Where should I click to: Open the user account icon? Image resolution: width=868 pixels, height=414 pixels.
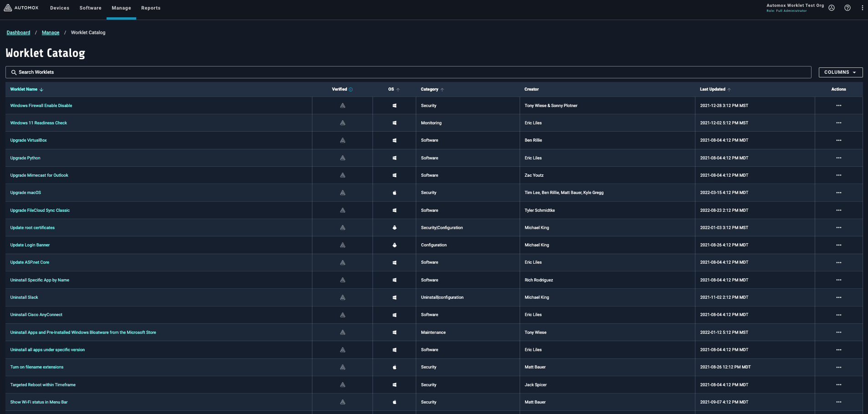tap(832, 8)
